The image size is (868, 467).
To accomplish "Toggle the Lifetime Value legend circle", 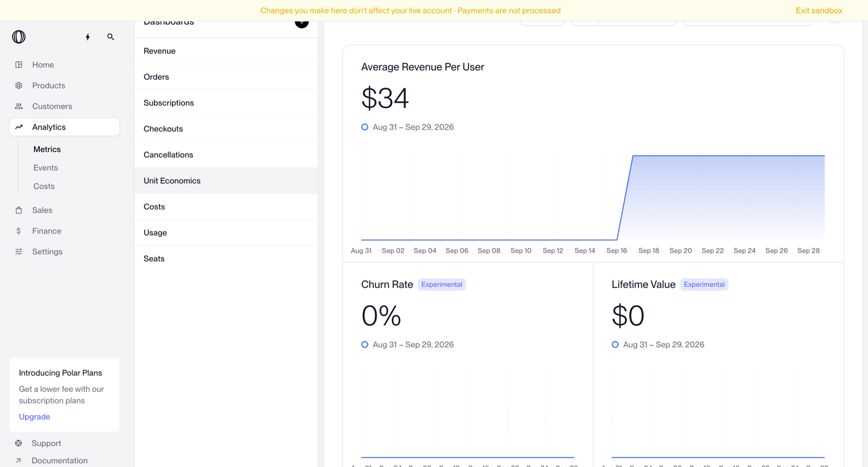I will (615, 344).
